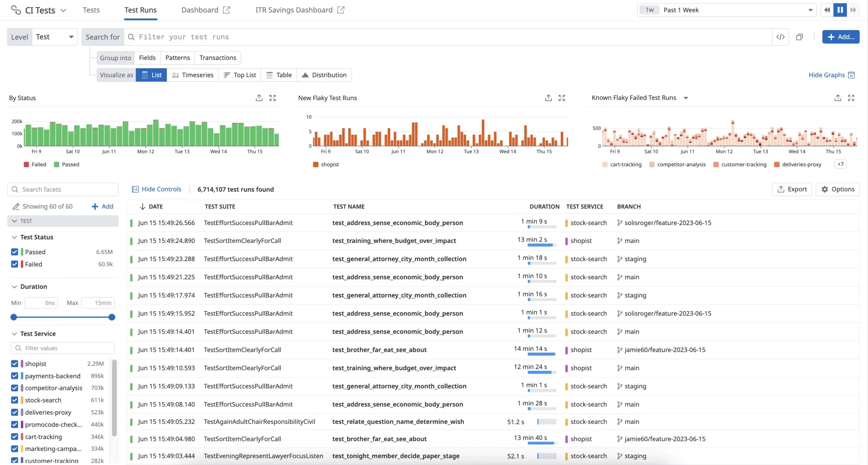Adjust the Duration maximum slider handle
The height and width of the screenshot is (465, 868).
pos(112,317)
